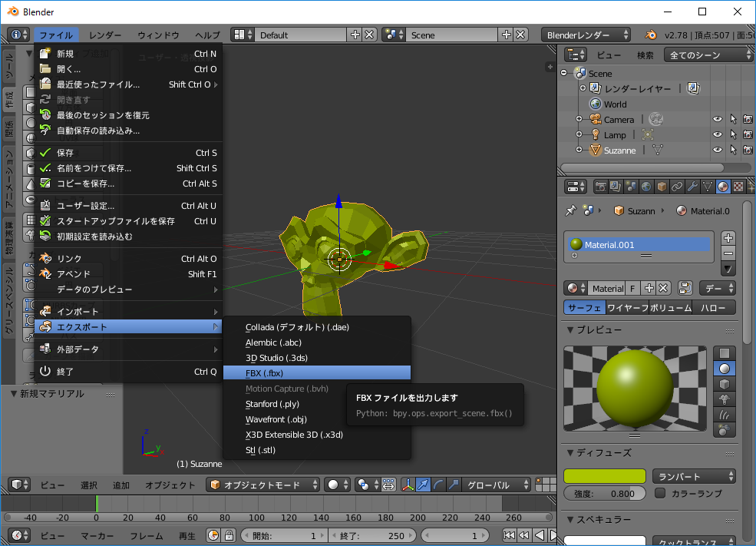Click the green diffuse color swatch

pyautogui.click(x=605, y=476)
